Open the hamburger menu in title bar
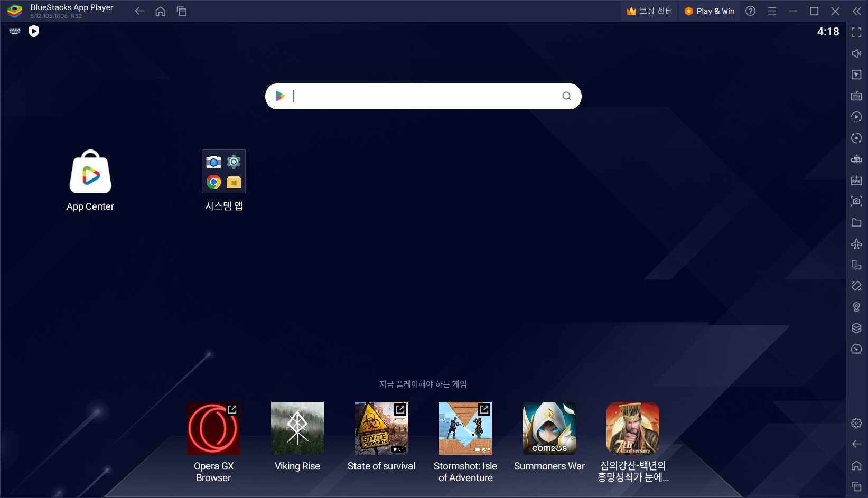The width and height of the screenshot is (868, 498). click(772, 11)
